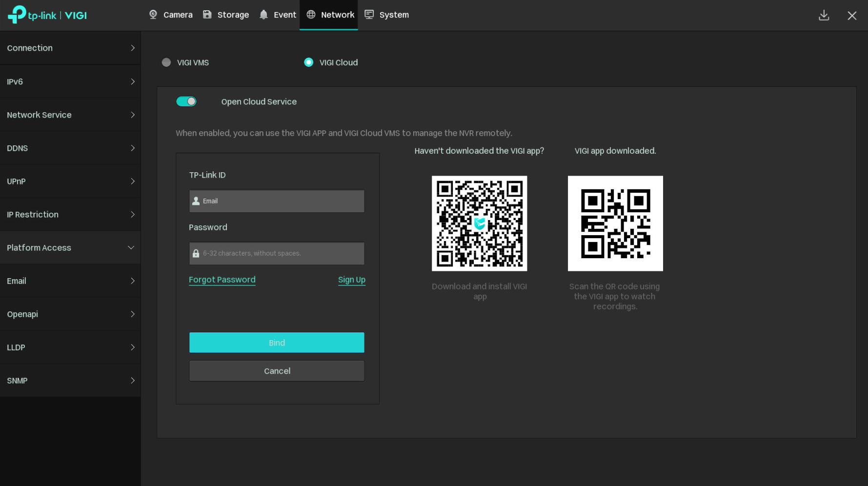Click the tp-link VIGI logo

tap(47, 15)
